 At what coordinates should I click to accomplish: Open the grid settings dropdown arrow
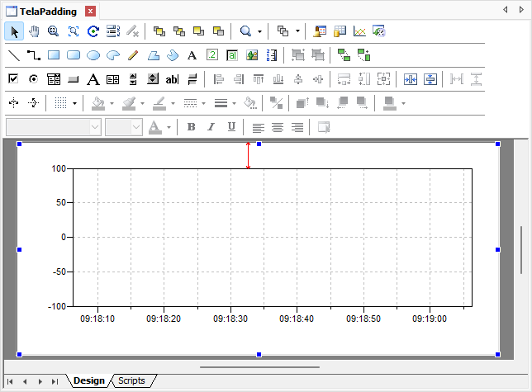[75, 104]
